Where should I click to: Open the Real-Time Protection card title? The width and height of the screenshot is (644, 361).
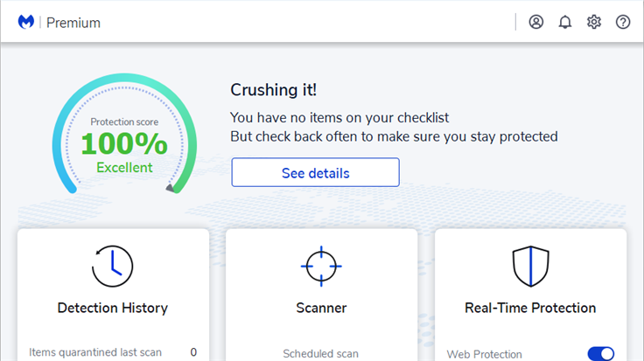coord(530,308)
